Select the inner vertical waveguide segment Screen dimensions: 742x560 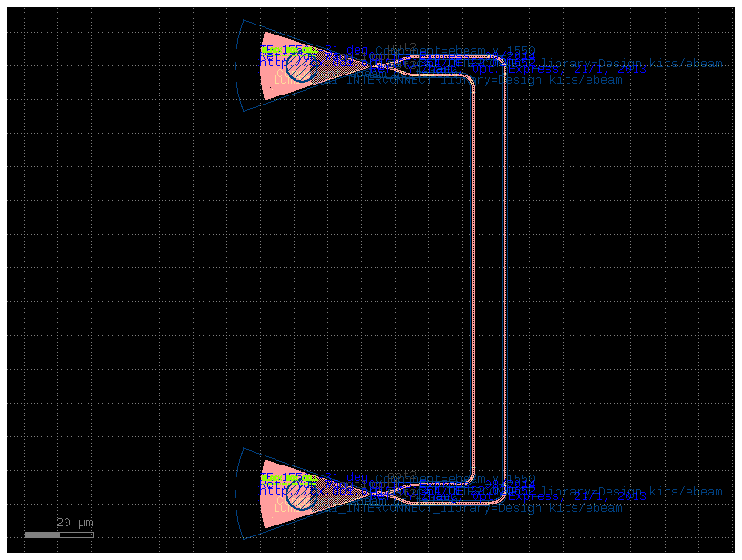pyautogui.click(x=474, y=273)
